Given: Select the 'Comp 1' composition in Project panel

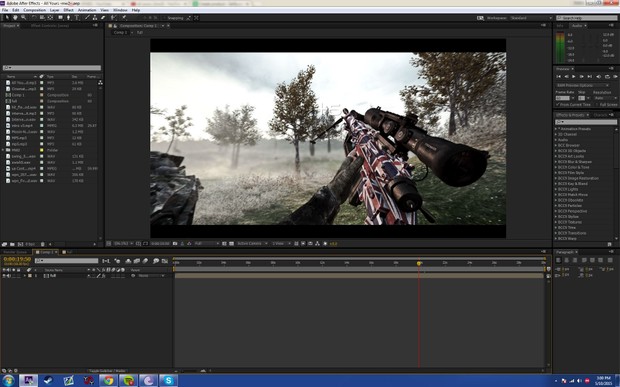Looking at the screenshot, I should click(18, 95).
